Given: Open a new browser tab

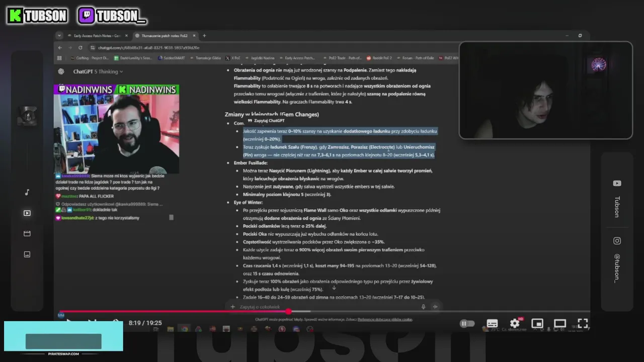Looking at the screenshot, I should point(204,36).
